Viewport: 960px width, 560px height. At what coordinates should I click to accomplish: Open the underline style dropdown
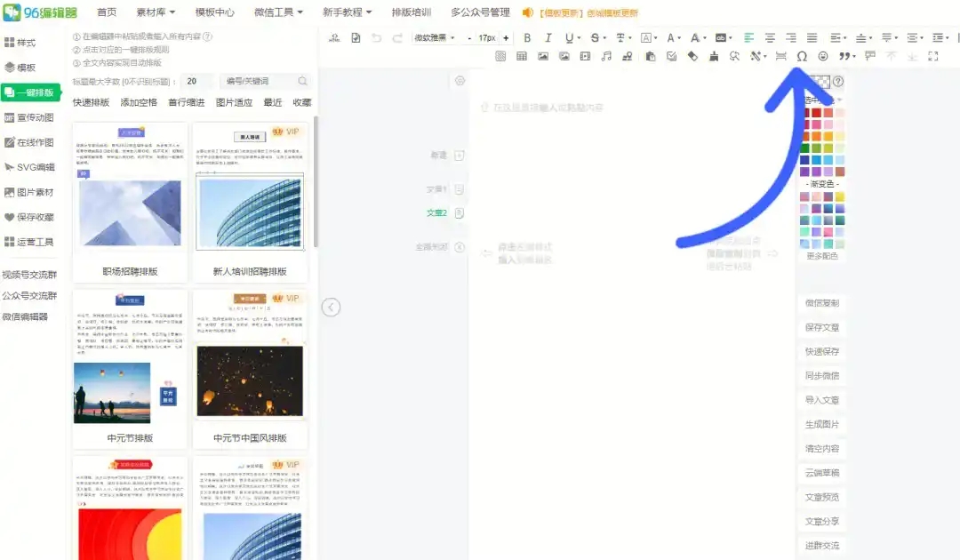(579, 38)
